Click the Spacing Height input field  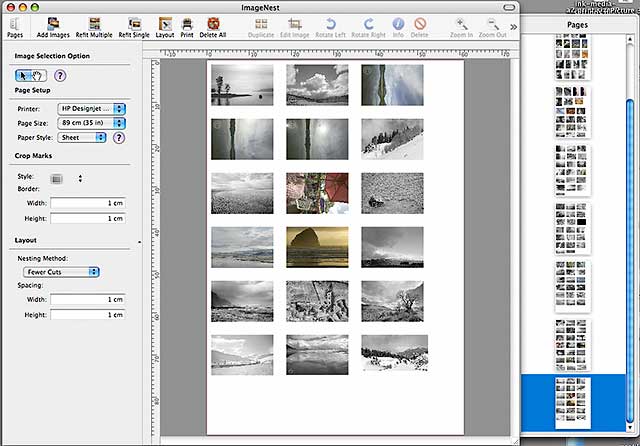click(88, 315)
